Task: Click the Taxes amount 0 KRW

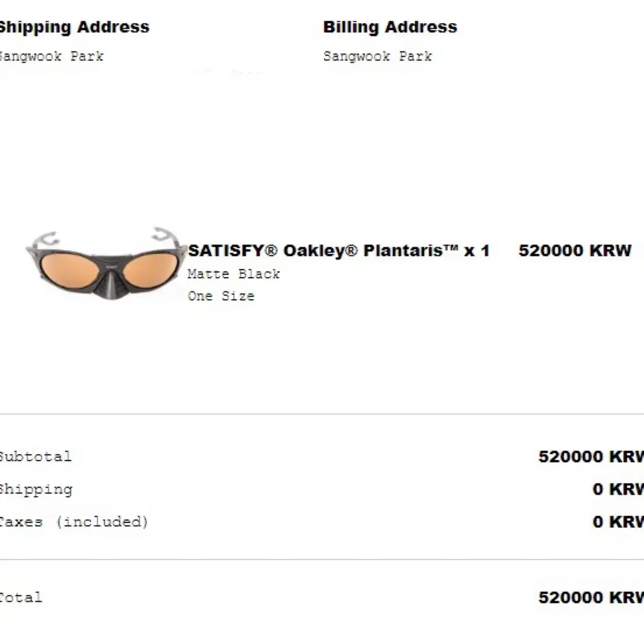Action: 618,522
